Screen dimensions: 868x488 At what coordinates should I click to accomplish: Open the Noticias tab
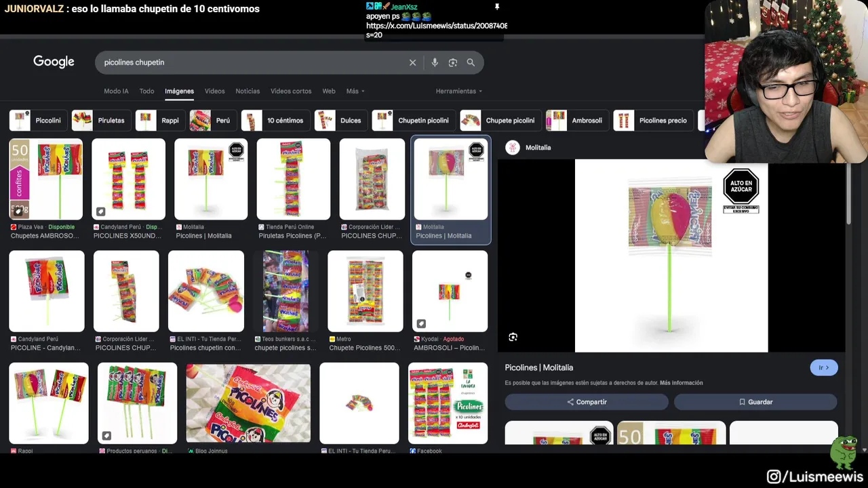[248, 91]
